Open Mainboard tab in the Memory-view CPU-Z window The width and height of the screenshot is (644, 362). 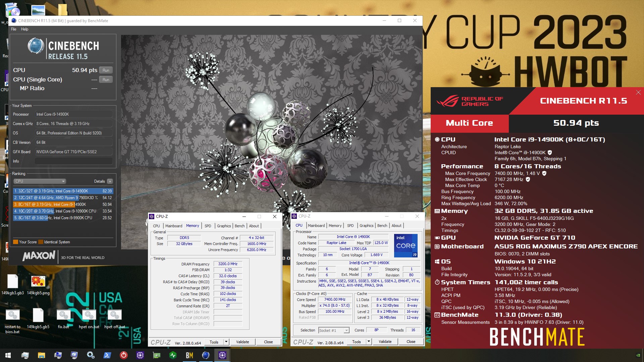click(x=173, y=226)
